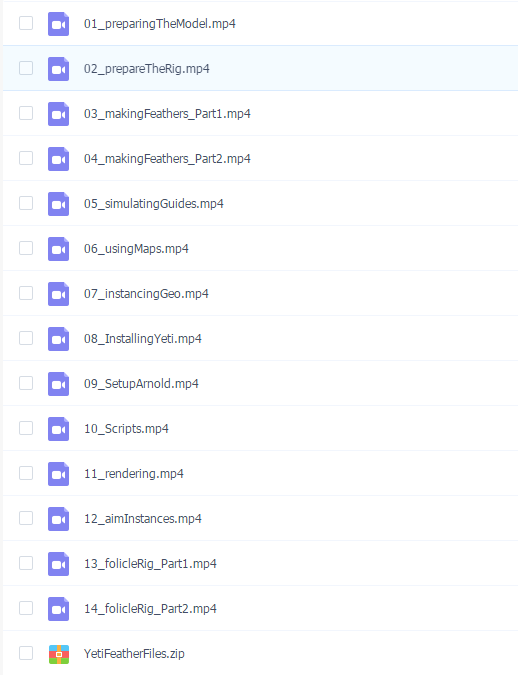This screenshot has width=518, height=675.
Task: Open the 12_aimInstances.mp4 file name
Action: (143, 519)
